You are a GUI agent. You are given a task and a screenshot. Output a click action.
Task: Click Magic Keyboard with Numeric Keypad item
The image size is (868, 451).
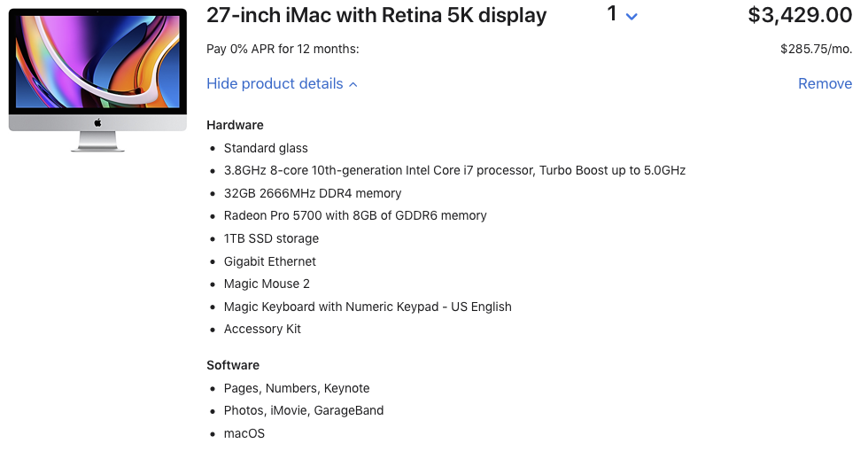coord(368,307)
